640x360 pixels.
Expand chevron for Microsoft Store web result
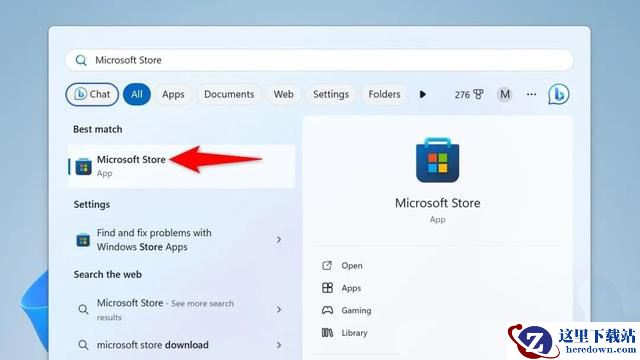[279, 309]
